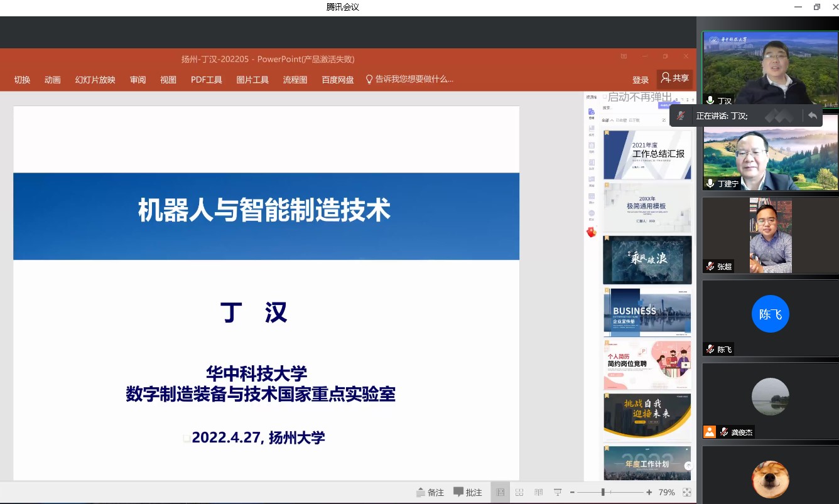
Task: Unmute the microphone in the floating speaker bar
Action: coord(681,116)
